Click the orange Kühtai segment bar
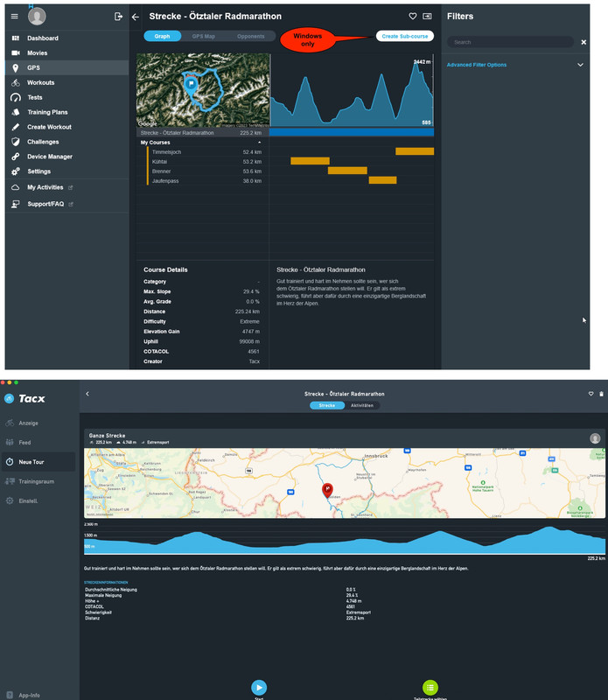Image resolution: width=608 pixels, height=700 pixels. 311,161
